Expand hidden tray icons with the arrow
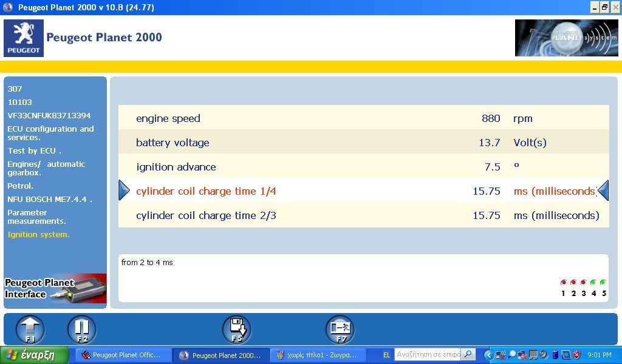 (x=489, y=355)
